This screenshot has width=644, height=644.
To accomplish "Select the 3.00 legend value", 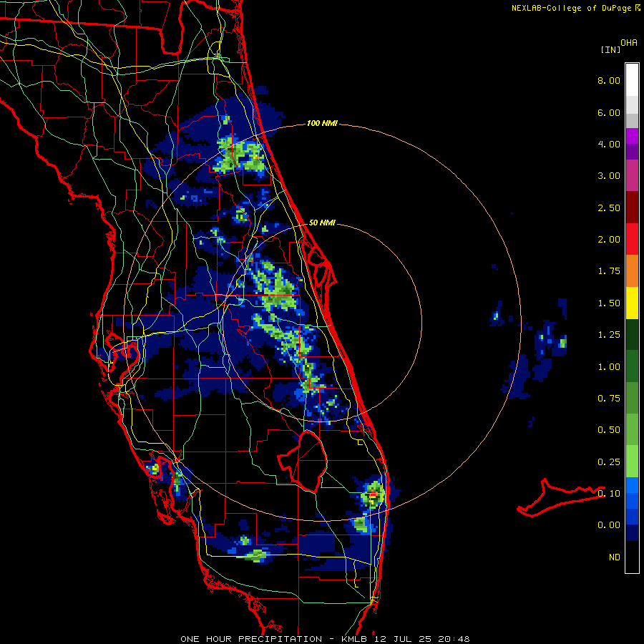I will coord(609,176).
